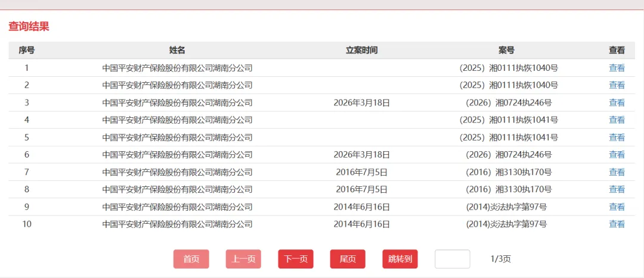The height and width of the screenshot is (278, 644).
Task: Open the 查看 link in row number 10
Action: coord(617,224)
